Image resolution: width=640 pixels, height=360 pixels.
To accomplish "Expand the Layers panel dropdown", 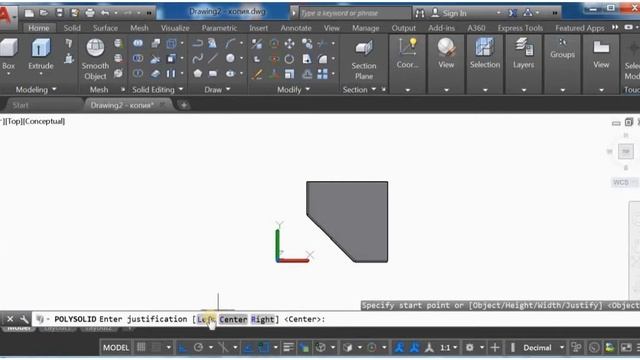I will point(524,90).
